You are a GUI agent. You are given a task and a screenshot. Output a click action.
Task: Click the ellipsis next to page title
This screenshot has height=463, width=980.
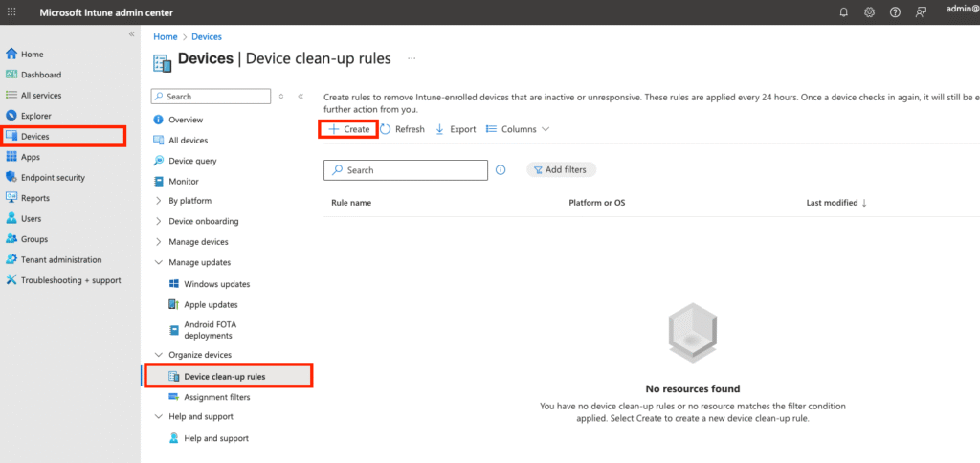point(412,58)
